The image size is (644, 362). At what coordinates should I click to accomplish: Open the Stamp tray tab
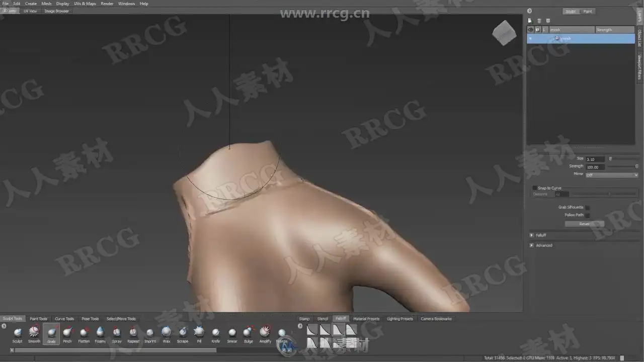304,319
